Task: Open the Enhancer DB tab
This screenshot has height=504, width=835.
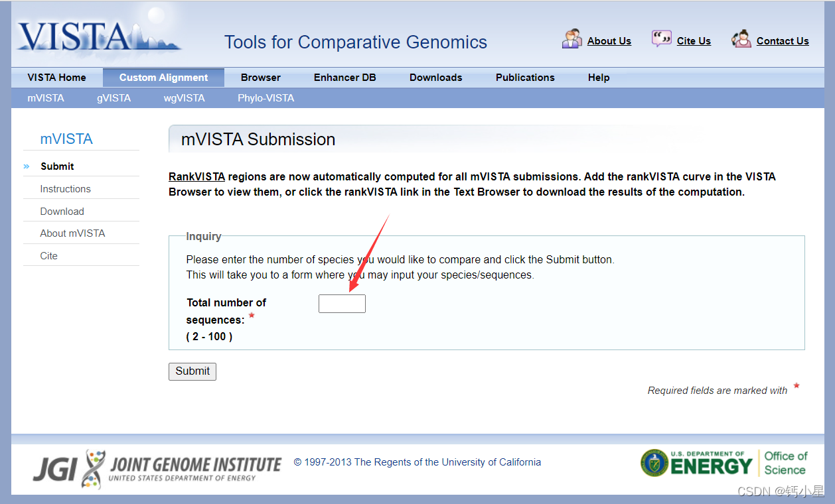Action: [x=344, y=78]
